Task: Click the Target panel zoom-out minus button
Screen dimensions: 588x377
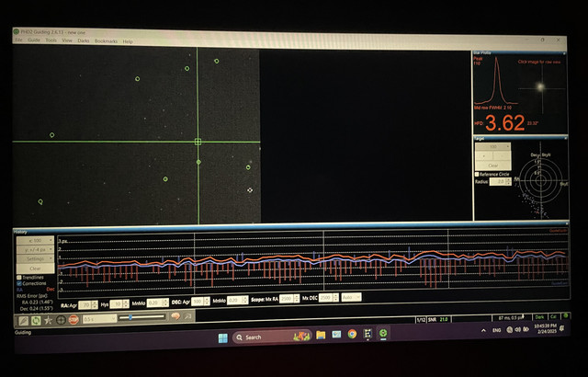Action: point(502,155)
